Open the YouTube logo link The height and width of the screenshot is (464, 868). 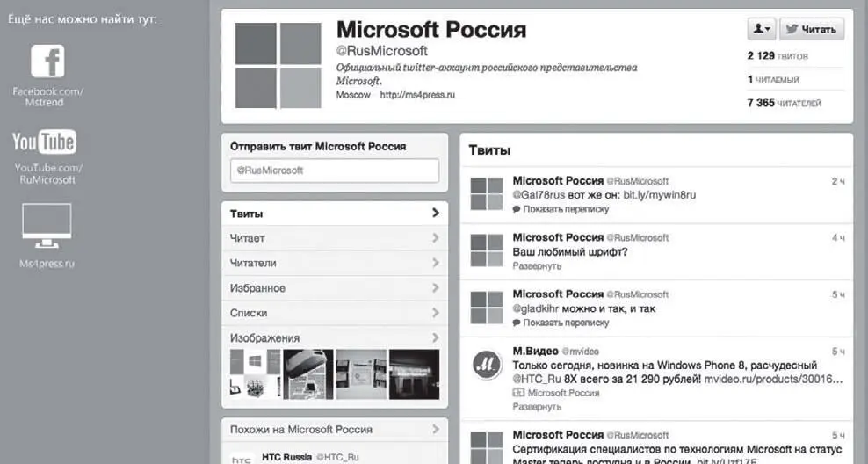pos(44,141)
